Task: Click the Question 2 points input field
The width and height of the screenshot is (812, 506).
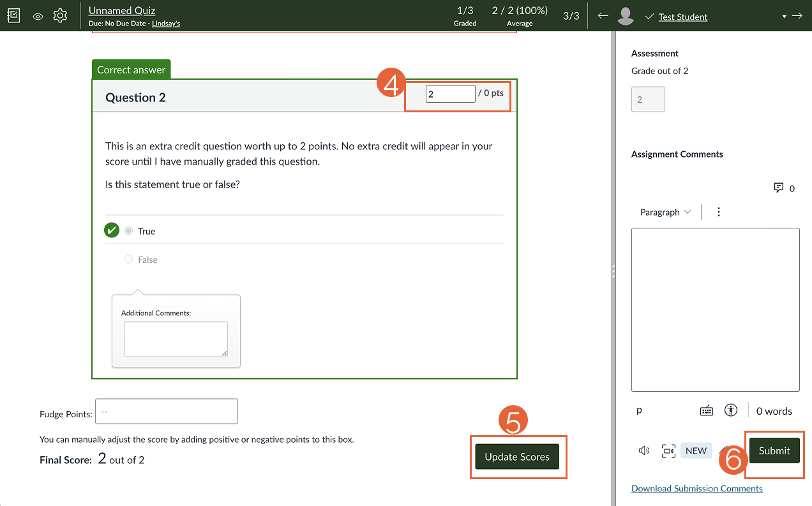Action: pos(450,93)
